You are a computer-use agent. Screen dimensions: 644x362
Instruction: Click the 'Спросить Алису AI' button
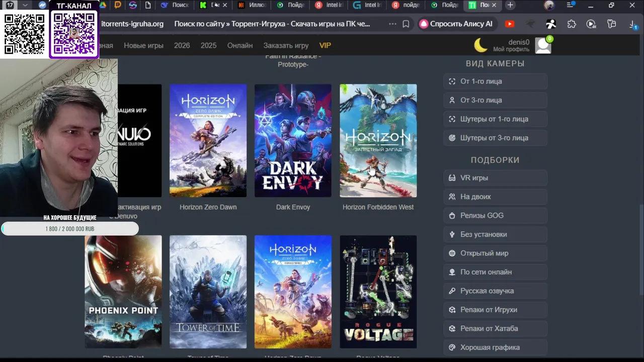pyautogui.click(x=457, y=24)
